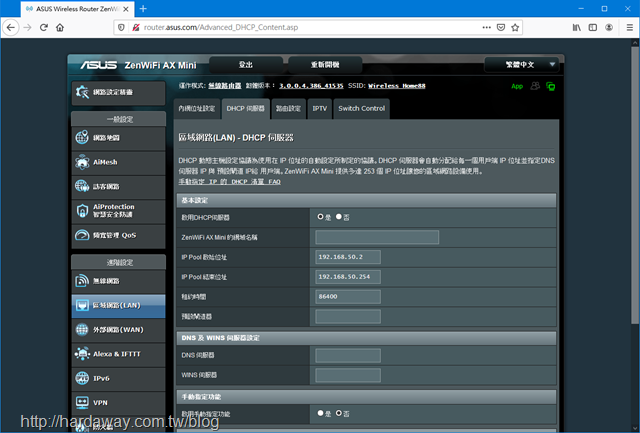Click the DNS server field
640x433 pixels.
pyautogui.click(x=348, y=355)
